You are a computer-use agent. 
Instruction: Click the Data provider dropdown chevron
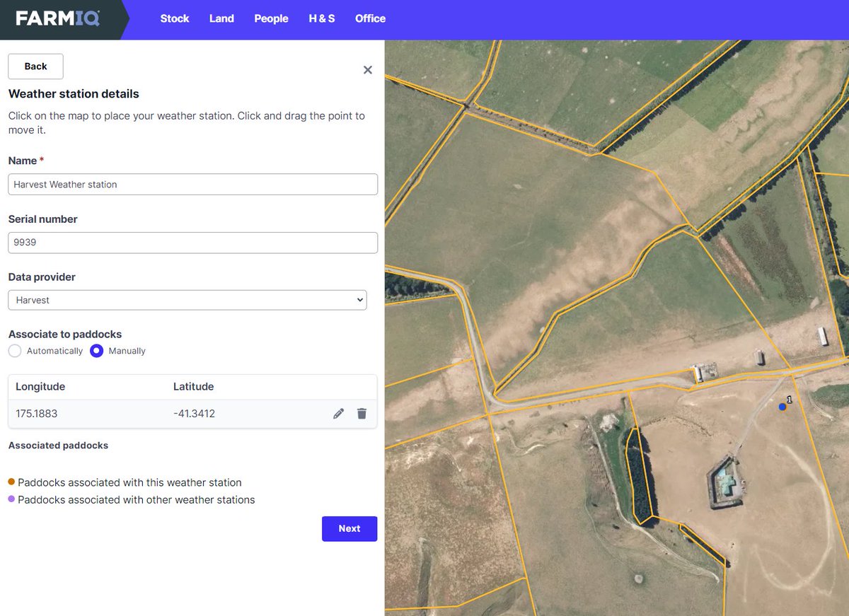pos(359,300)
